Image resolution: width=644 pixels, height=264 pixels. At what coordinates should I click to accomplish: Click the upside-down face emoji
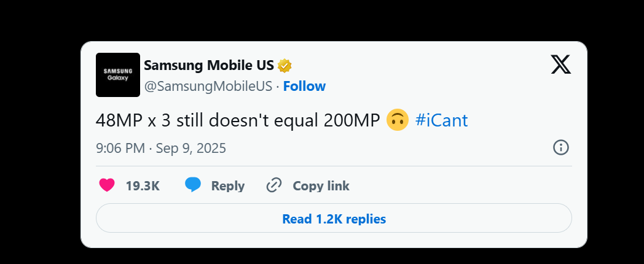[398, 120]
